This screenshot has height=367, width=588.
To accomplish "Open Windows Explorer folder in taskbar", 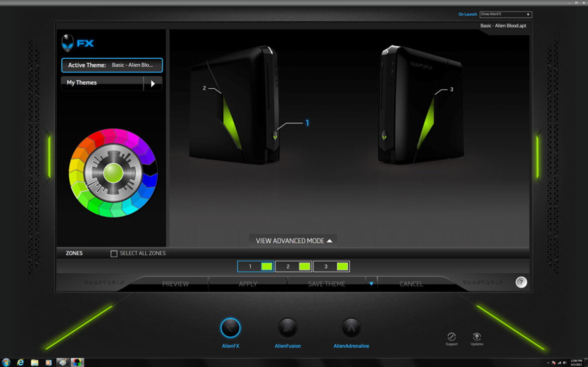I will tap(35, 362).
